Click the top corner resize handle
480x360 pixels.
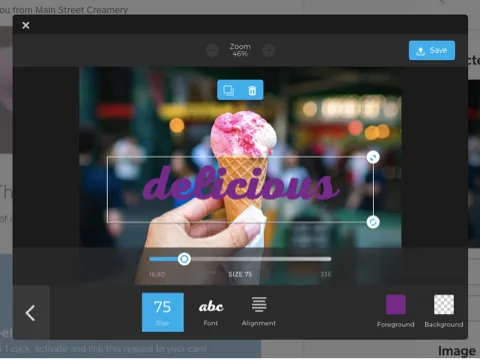point(373,157)
